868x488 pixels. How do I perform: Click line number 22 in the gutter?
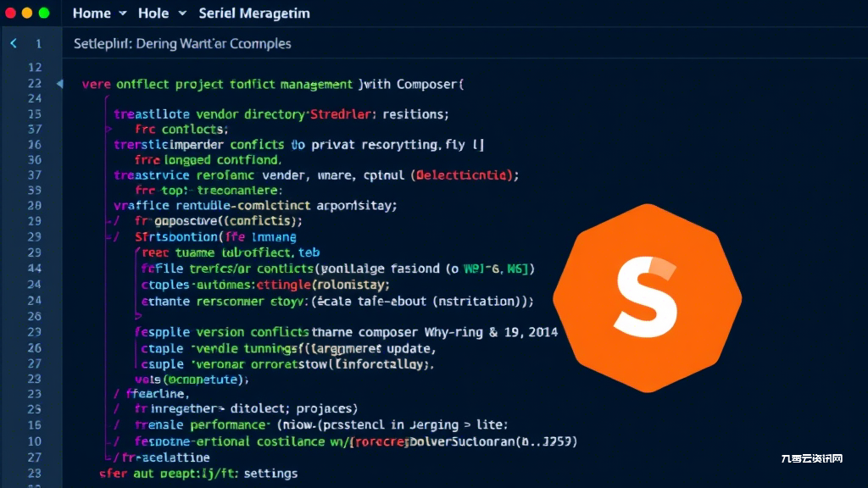point(35,84)
